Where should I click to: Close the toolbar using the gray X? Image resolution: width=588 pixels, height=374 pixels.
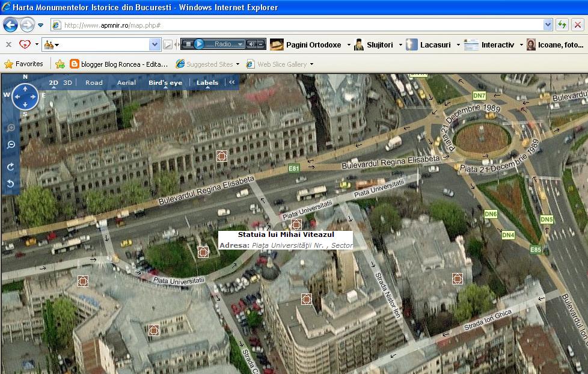pos(8,44)
